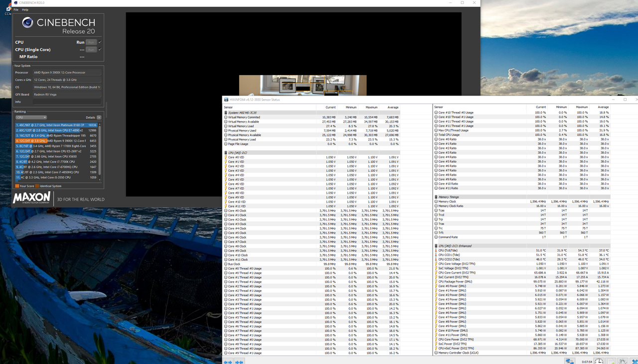Select the highlighted AMD Ryzen 9 3900X ranking entry
The width and height of the screenshot is (638, 364).
pos(56,141)
